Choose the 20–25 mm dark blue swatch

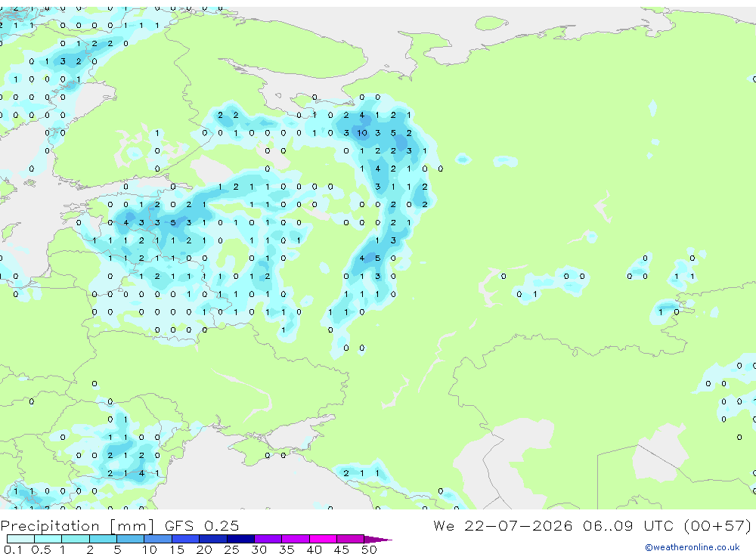[213, 539]
